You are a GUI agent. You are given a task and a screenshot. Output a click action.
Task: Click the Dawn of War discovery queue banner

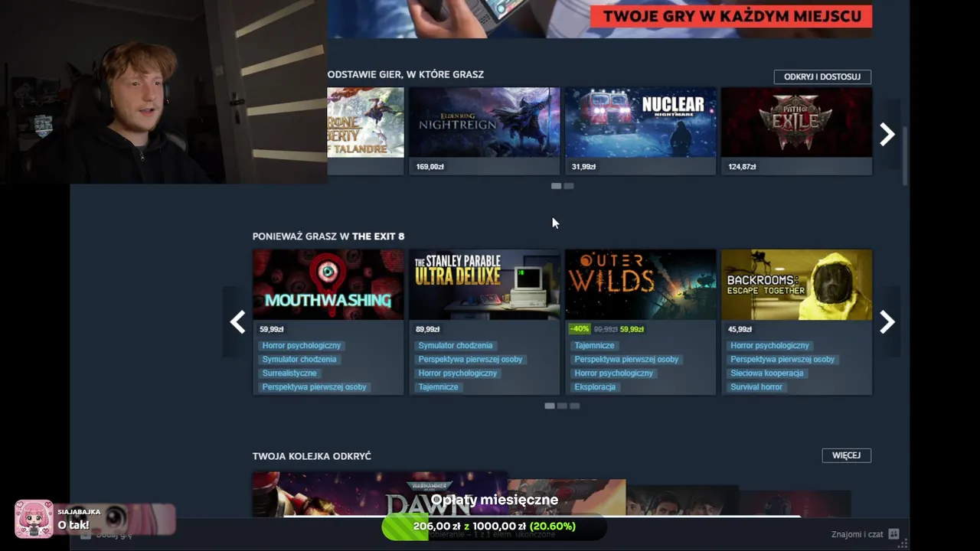(380, 494)
